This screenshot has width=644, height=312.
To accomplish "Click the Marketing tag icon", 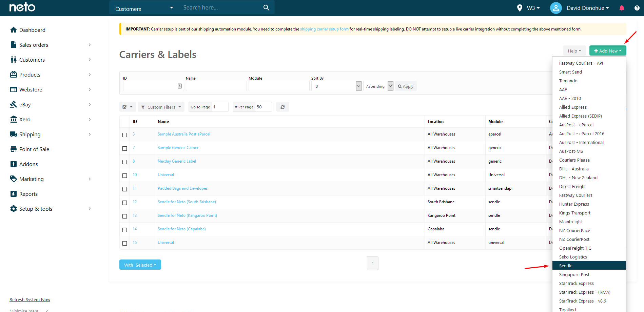I will click(14, 179).
